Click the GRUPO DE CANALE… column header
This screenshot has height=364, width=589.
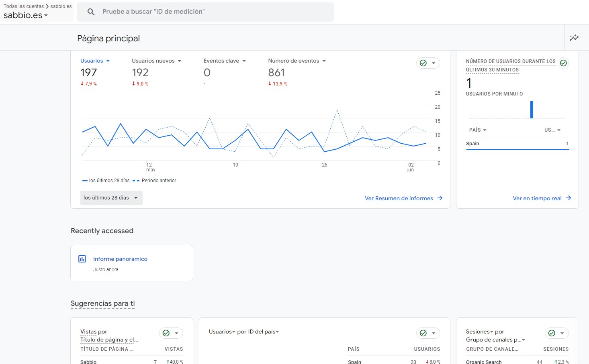[x=492, y=349]
